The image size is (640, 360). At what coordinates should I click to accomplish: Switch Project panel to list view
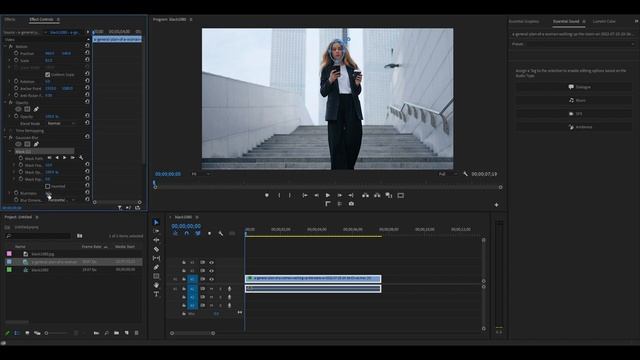pyautogui.click(x=17, y=333)
